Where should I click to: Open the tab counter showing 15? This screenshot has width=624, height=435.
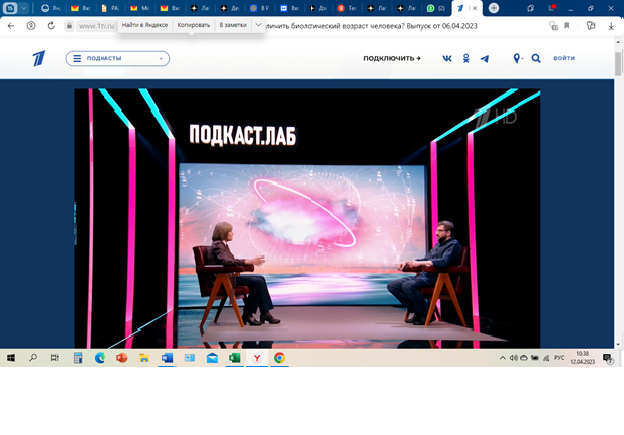10,8
